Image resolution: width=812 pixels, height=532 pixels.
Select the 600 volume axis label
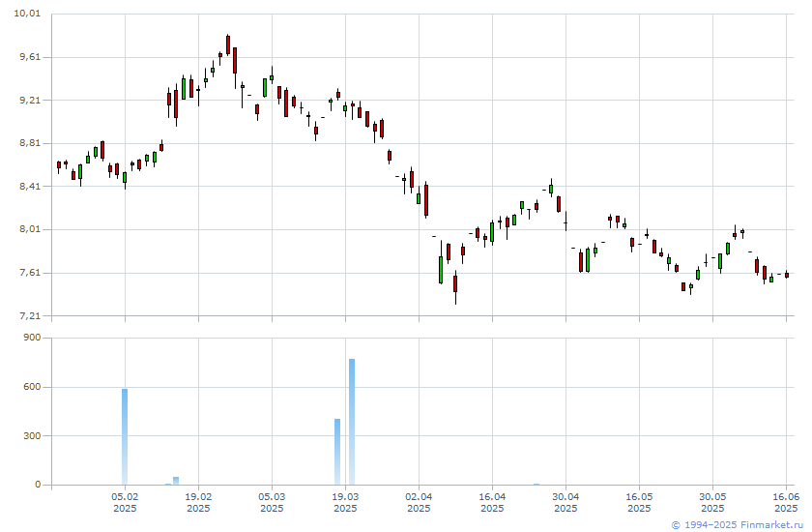32,387
